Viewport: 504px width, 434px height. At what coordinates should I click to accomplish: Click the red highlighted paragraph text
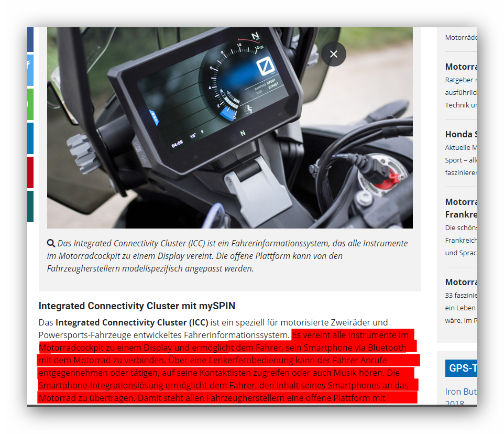pos(225,367)
